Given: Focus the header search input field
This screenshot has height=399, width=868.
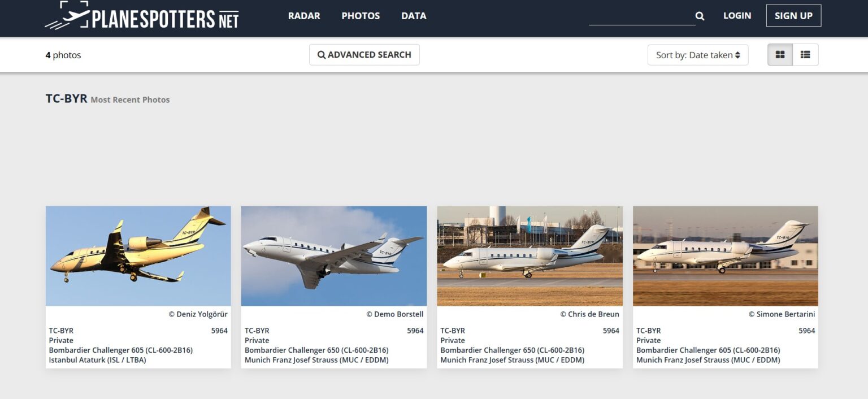Looking at the screenshot, I should [x=641, y=16].
